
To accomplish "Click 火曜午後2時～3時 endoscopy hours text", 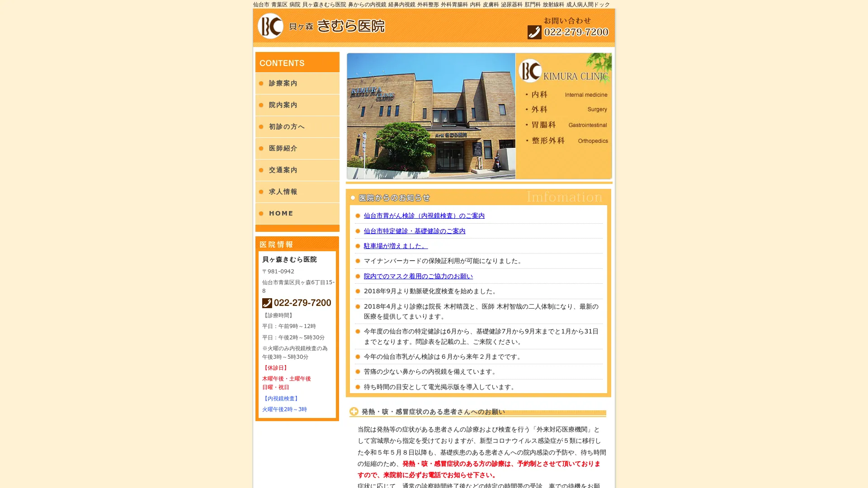I will pos(284,409).
